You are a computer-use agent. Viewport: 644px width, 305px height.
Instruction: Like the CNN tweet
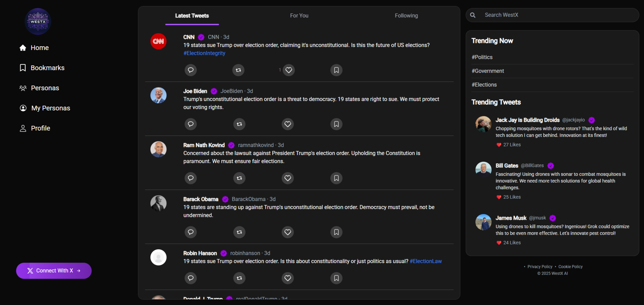289,70
